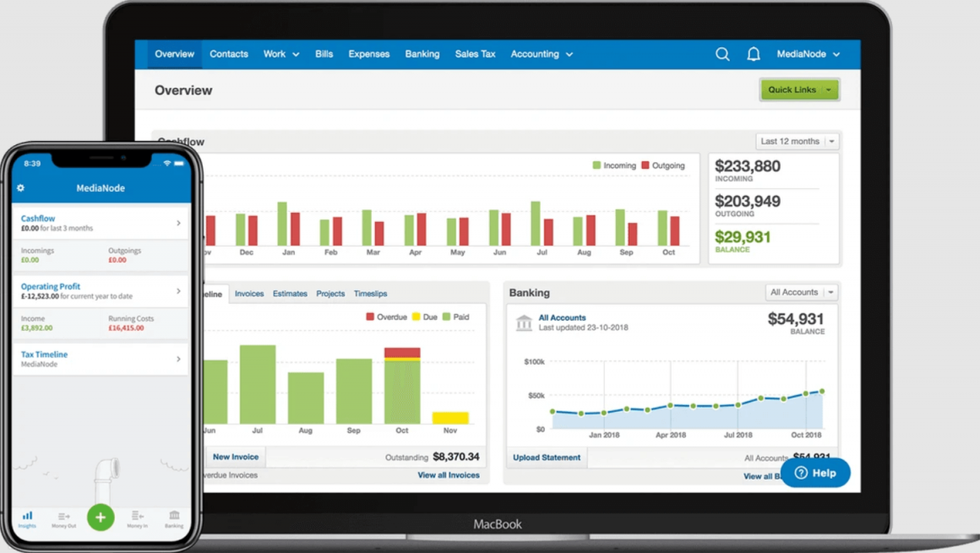Open the All Accounts dropdown in Banking
The width and height of the screenshot is (980, 553).
pyautogui.click(x=800, y=291)
